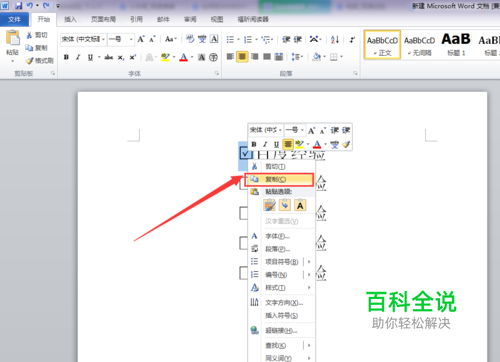This screenshot has height=362, width=500.
Task: Apply the 正文 style
Action: (382, 45)
